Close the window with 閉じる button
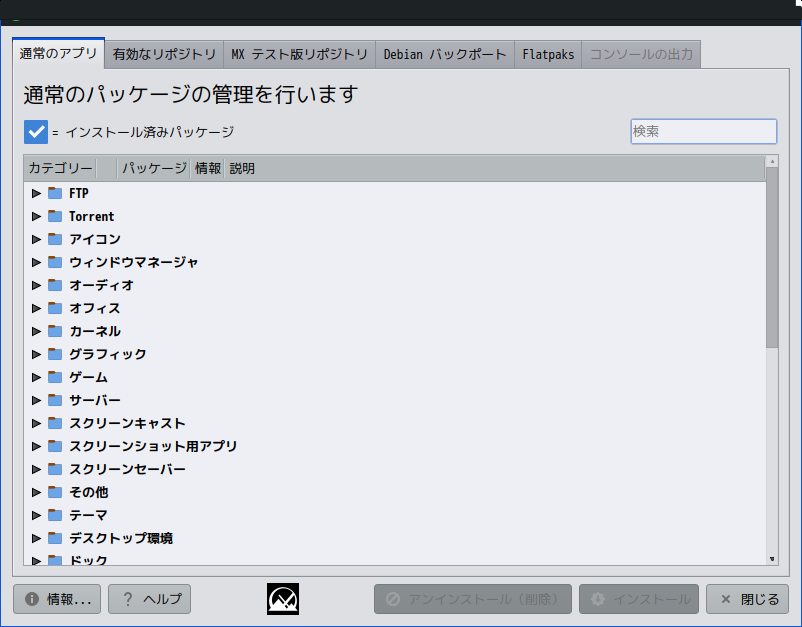 click(x=747, y=599)
